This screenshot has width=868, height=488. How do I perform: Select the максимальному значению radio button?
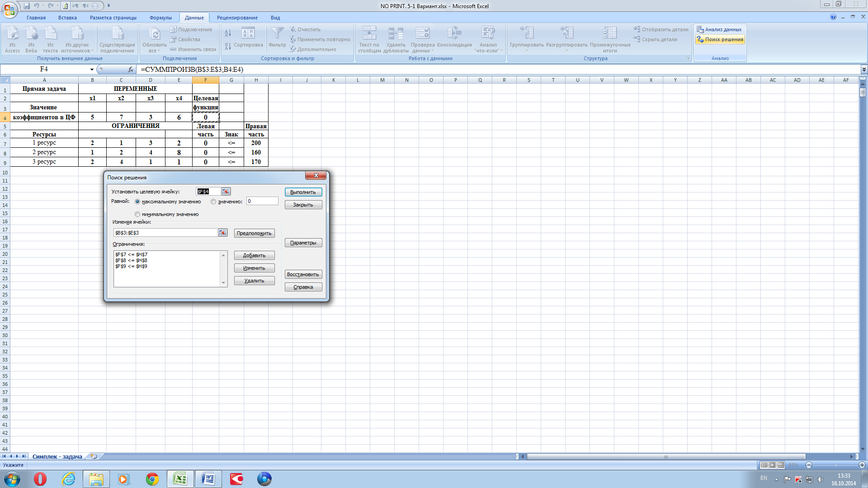click(x=137, y=202)
